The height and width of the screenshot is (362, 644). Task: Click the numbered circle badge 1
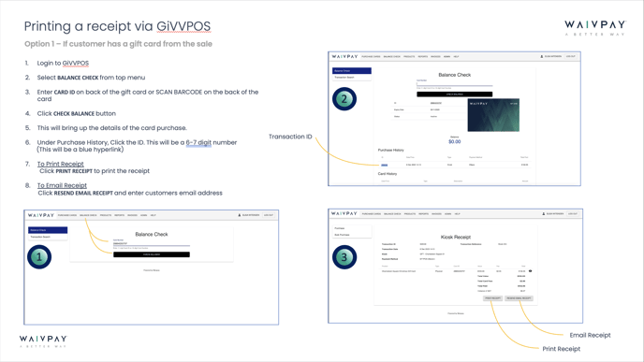tap(39, 257)
